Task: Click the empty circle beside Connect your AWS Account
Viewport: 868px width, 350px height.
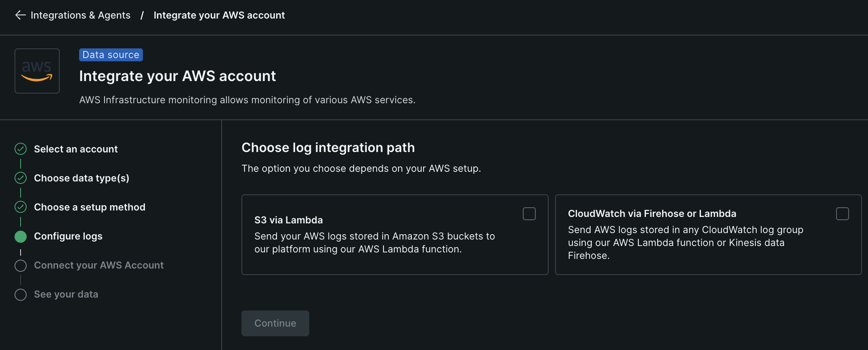Action: [21, 265]
